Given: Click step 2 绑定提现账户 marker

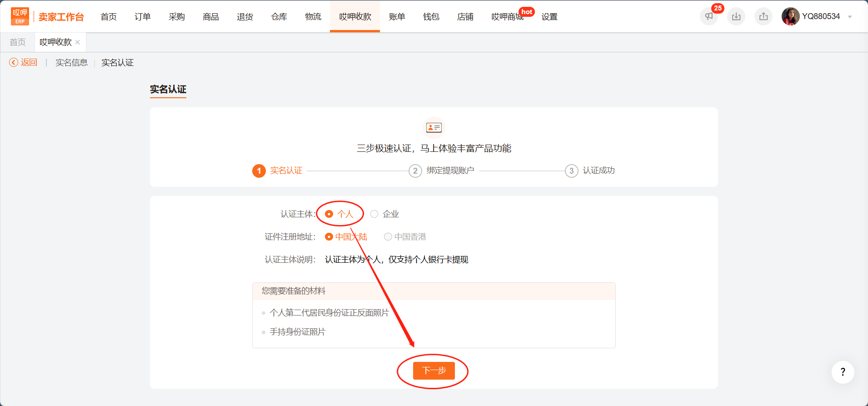Looking at the screenshot, I should click(x=415, y=171).
